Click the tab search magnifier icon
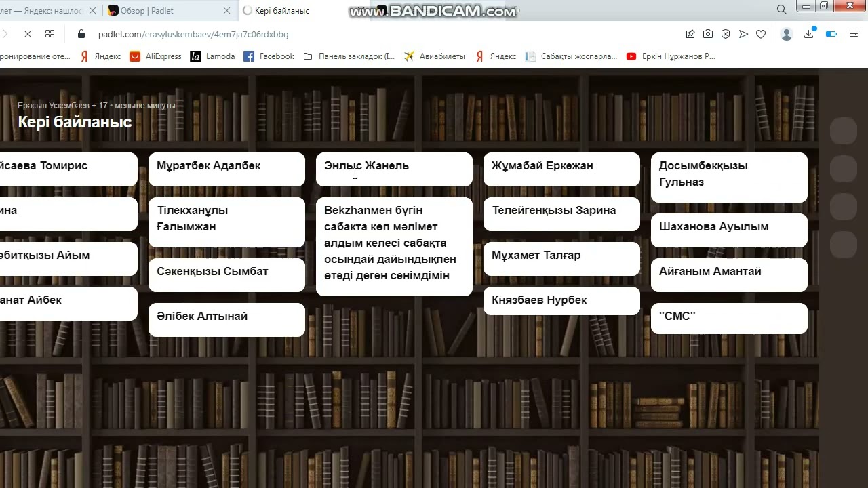Image resolution: width=868 pixels, height=488 pixels. point(782,9)
